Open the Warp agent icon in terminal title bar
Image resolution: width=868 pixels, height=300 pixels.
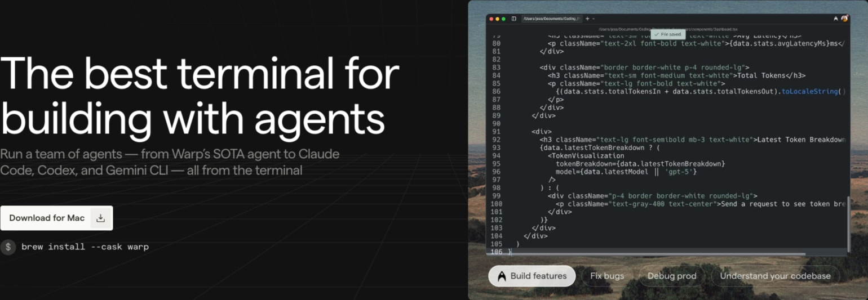pyautogui.click(x=835, y=19)
